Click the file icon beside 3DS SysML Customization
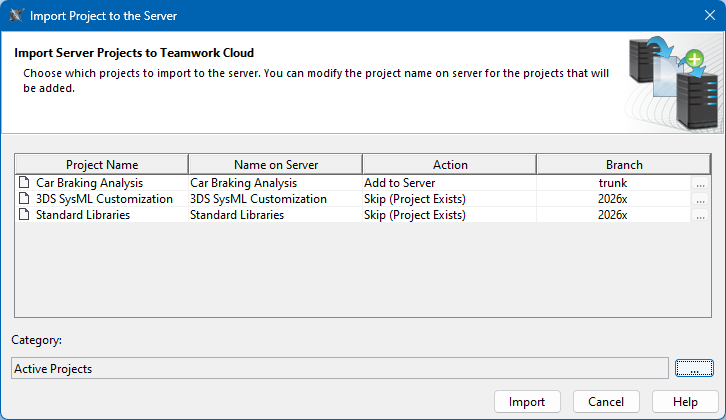Image resolution: width=726 pixels, height=420 pixels. [24, 199]
